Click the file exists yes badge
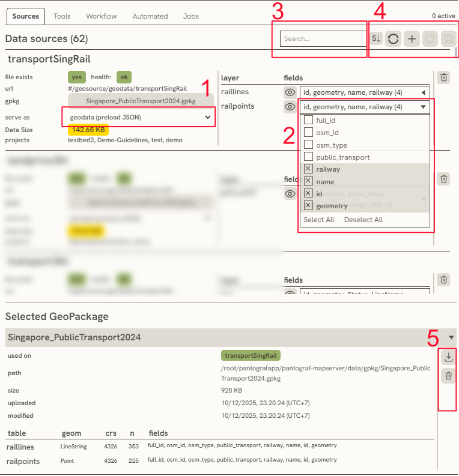459x476 pixels. click(x=76, y=77)
